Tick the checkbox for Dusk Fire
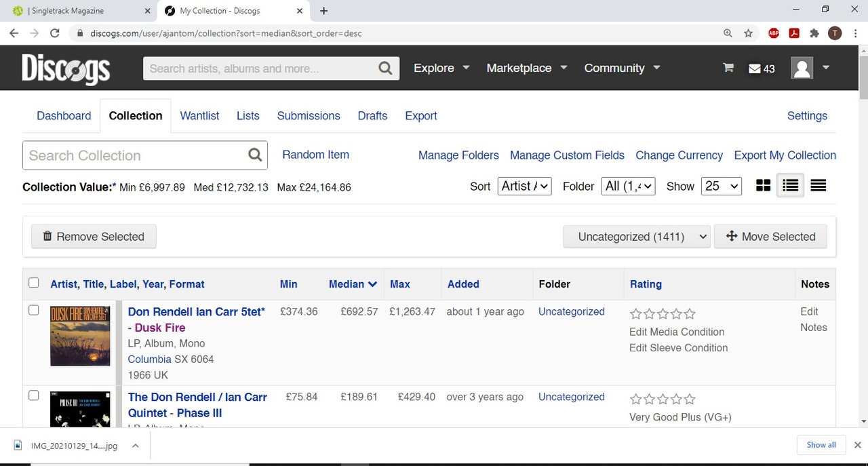Image resolution: width=868 pixels, height=466 pixels. (34, 310)
